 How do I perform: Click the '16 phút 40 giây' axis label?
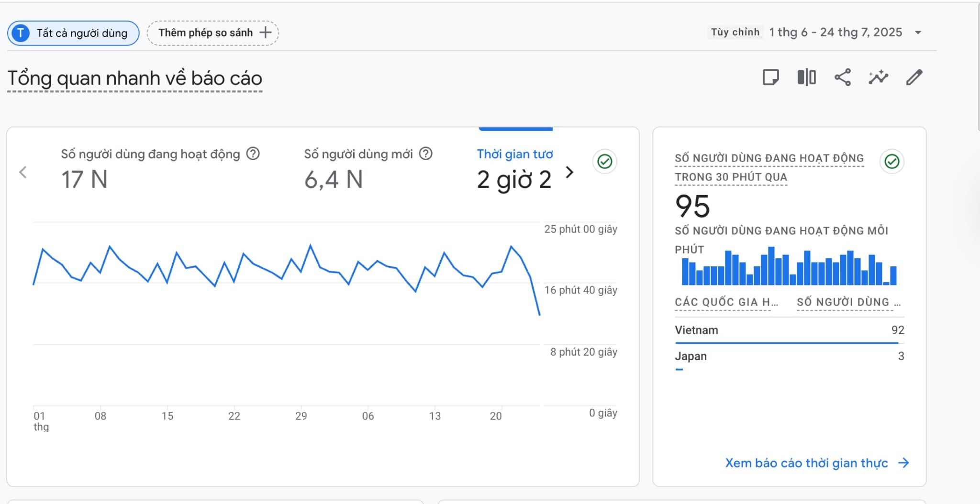(x=580, y=290)
